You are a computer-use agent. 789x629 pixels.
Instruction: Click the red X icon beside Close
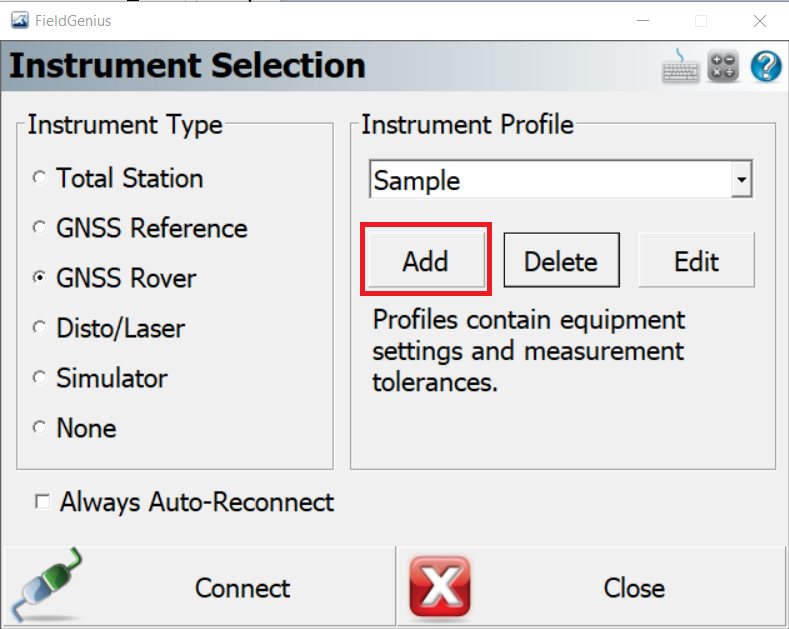(x=440, y=587)
